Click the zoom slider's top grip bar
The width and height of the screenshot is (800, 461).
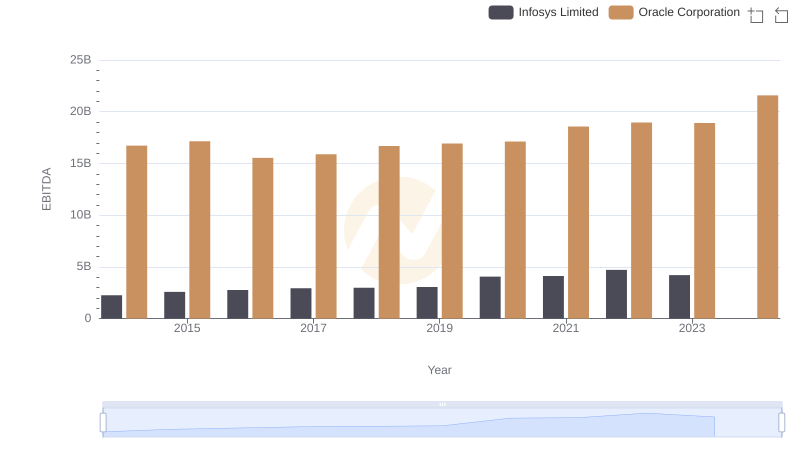(442, 404)
